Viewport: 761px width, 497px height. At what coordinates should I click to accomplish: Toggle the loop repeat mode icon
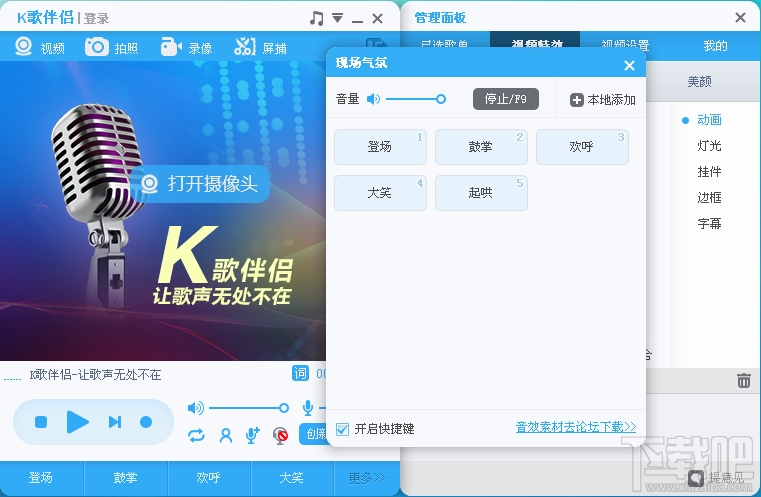[x=196, y=435]
